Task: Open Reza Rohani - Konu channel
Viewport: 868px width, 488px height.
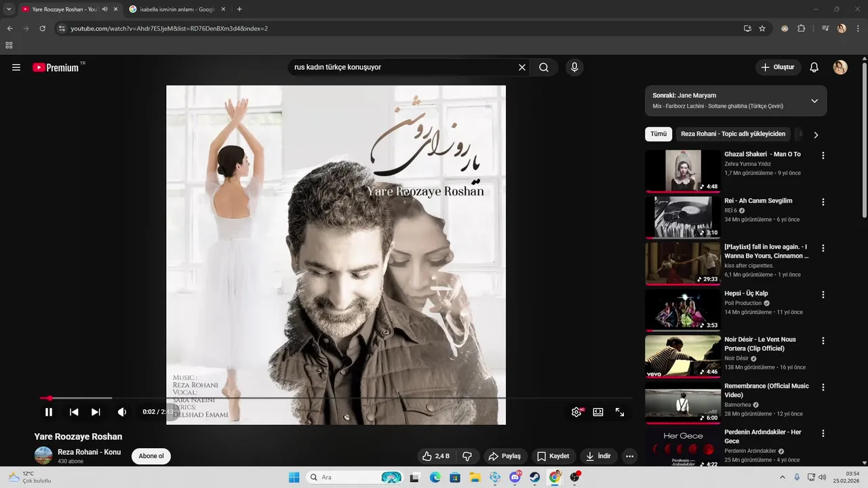Action: click(89, 452)
